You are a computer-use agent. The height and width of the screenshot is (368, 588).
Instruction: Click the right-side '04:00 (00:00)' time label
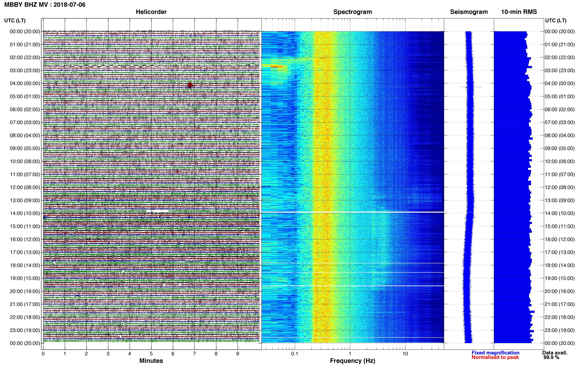tap(560, 83)
